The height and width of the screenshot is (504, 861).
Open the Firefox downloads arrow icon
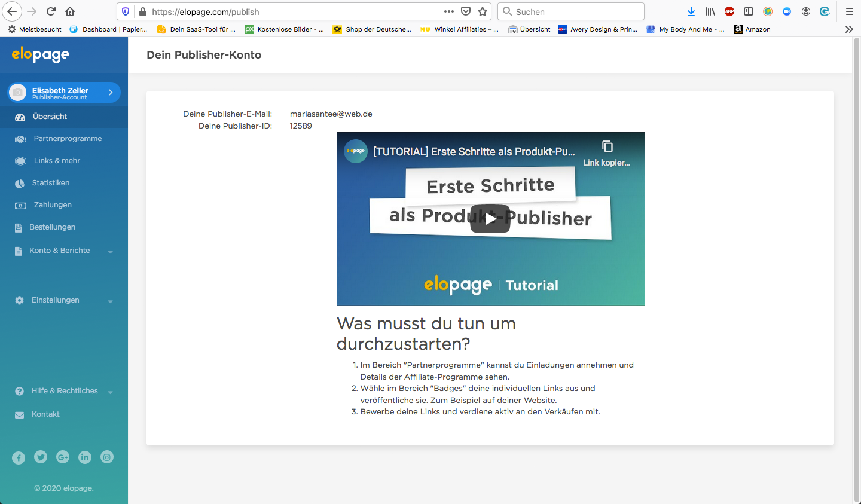point(691,11)
